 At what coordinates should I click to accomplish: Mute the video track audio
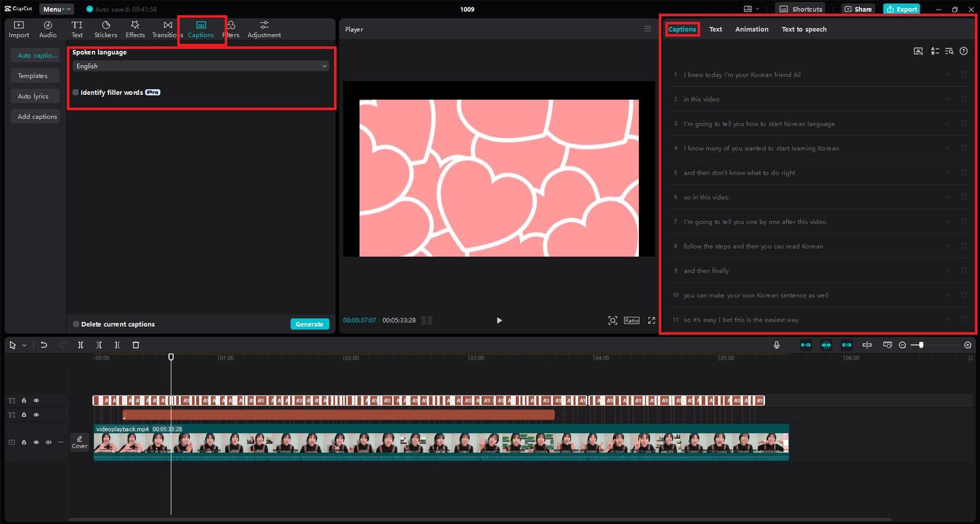point(48,442)
